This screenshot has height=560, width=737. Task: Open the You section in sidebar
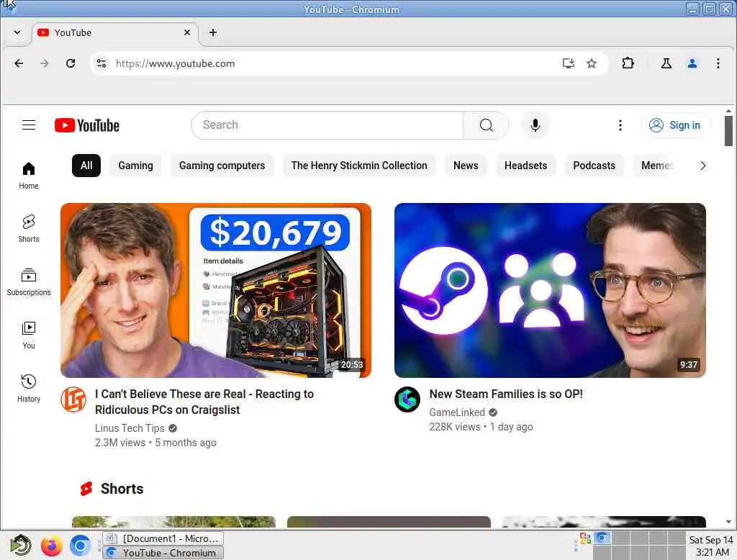click(29, 335)
